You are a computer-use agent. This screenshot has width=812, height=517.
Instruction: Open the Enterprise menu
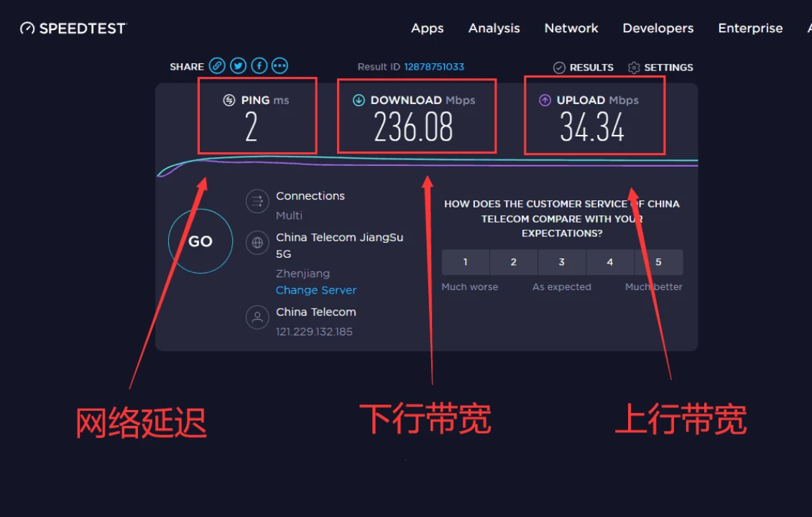click(750, 29)
